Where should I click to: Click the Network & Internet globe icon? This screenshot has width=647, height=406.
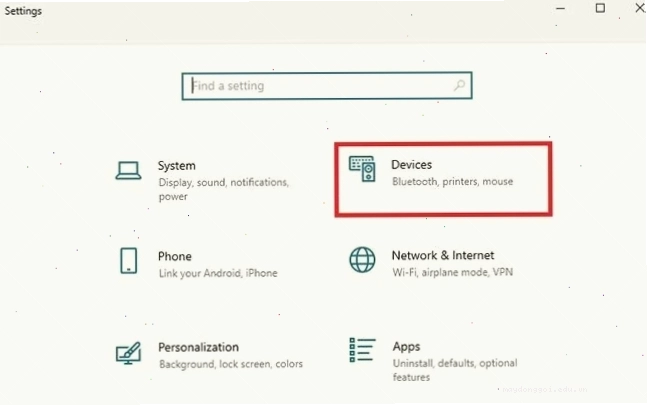pos(362,260)
